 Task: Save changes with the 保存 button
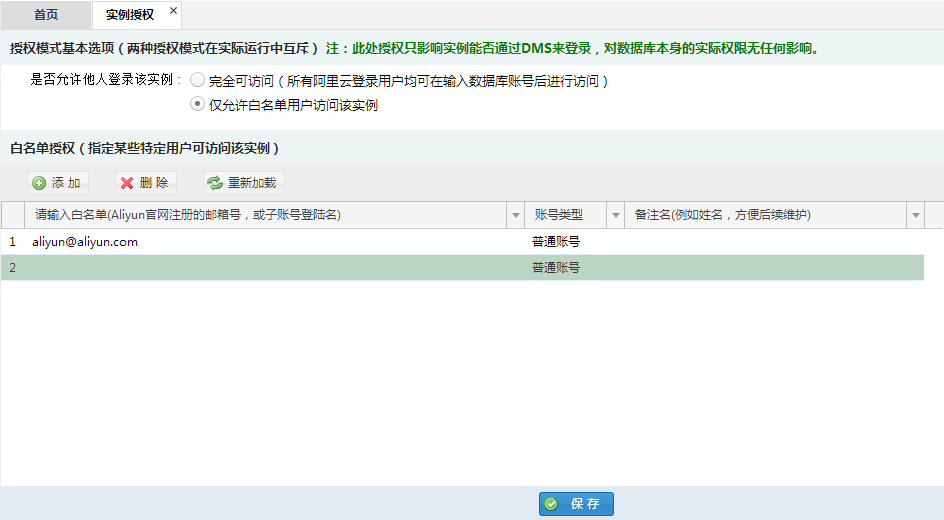coord(576,504)
